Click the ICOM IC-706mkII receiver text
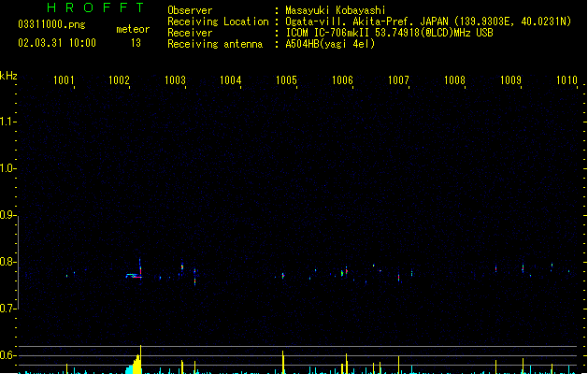The image size is (588, 374). pos(389,33)
